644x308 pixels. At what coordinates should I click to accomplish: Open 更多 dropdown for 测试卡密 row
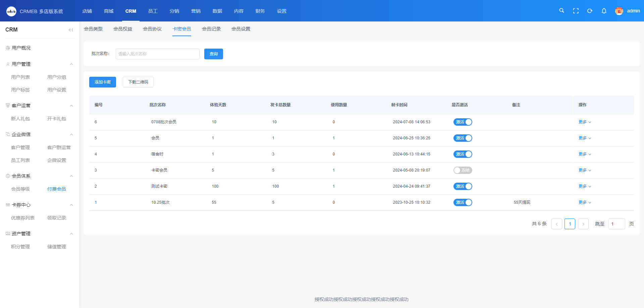coord(584,186)
